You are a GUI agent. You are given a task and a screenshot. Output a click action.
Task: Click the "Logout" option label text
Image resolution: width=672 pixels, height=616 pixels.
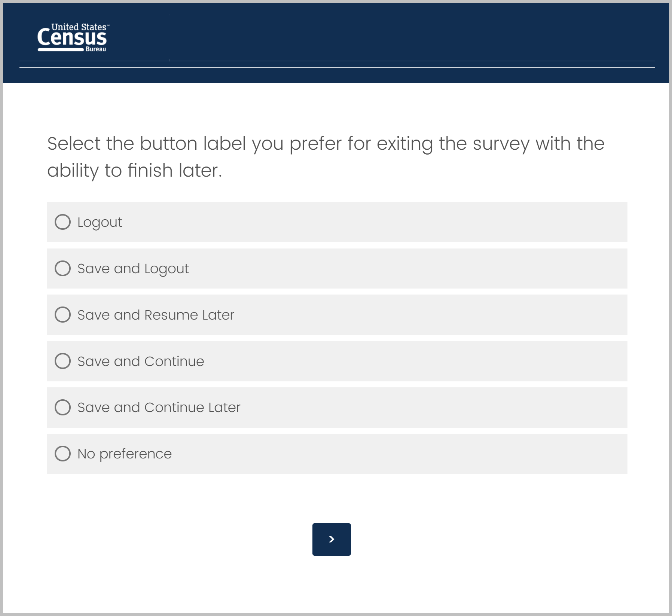pos(100,222)
